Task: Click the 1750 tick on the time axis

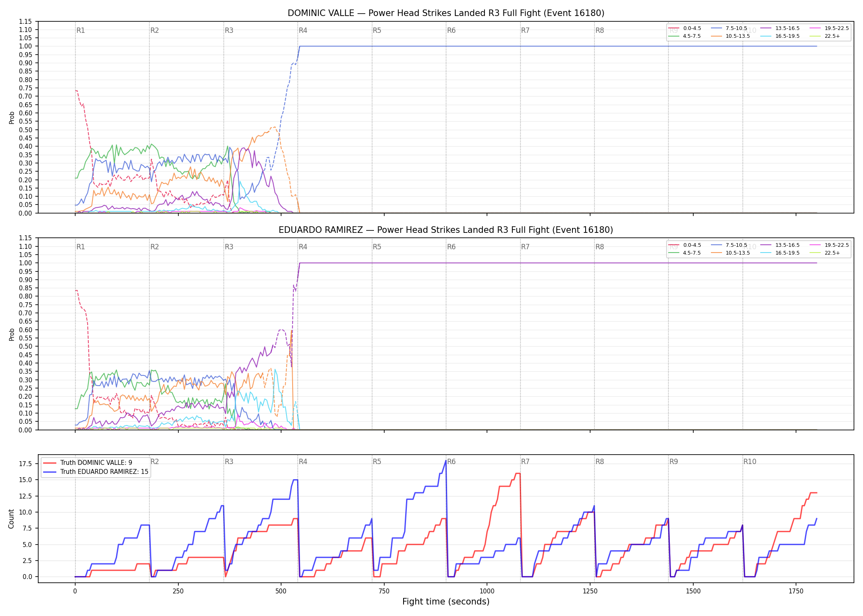Action: 796,591
